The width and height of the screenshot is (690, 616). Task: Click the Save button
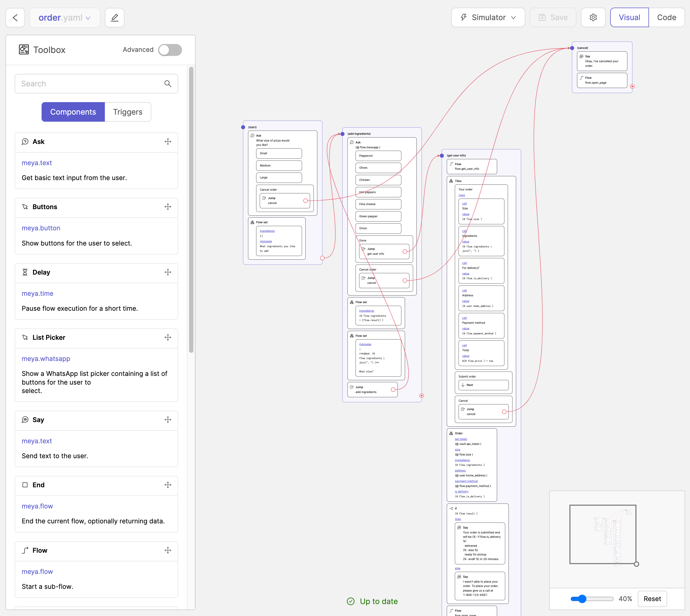553,18
